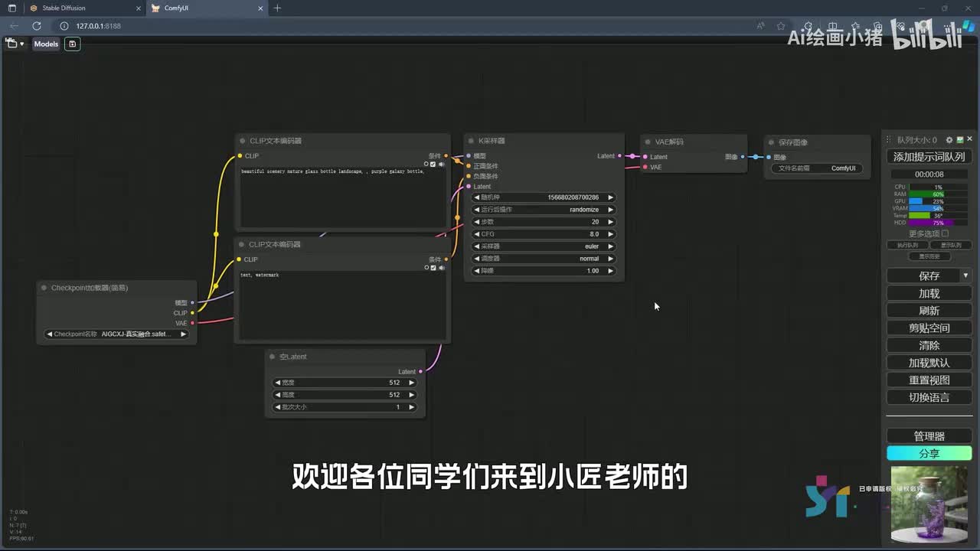Click 切换语言 switch language button
Viewport: 980px width, 551px height.
coord(929,397)
